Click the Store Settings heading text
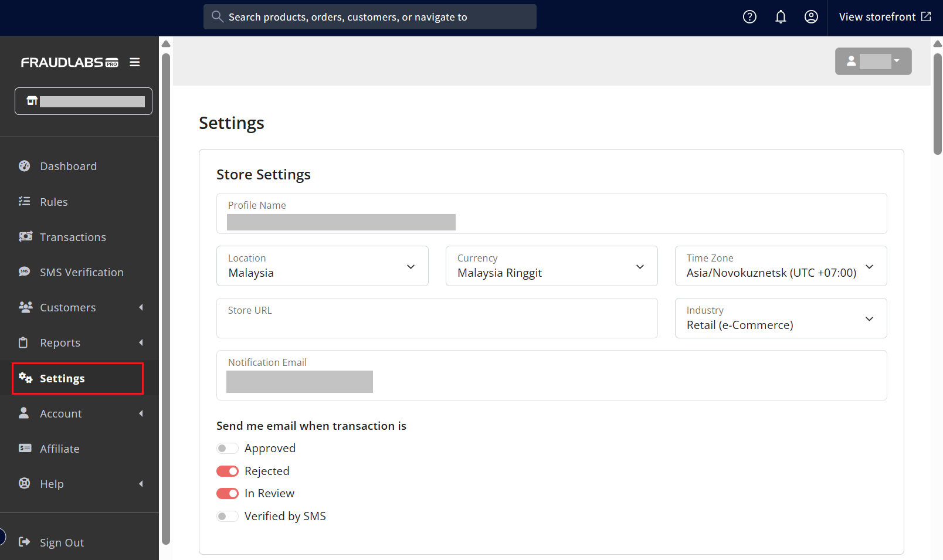 tap(263, 174)
